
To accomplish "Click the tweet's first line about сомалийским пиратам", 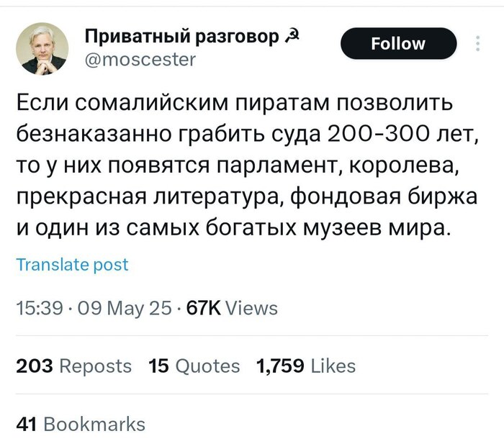I will 235,103.
